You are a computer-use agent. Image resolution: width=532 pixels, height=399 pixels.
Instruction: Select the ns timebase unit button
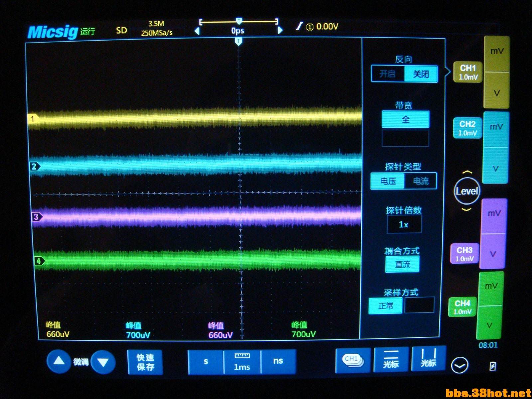point(278,361)
